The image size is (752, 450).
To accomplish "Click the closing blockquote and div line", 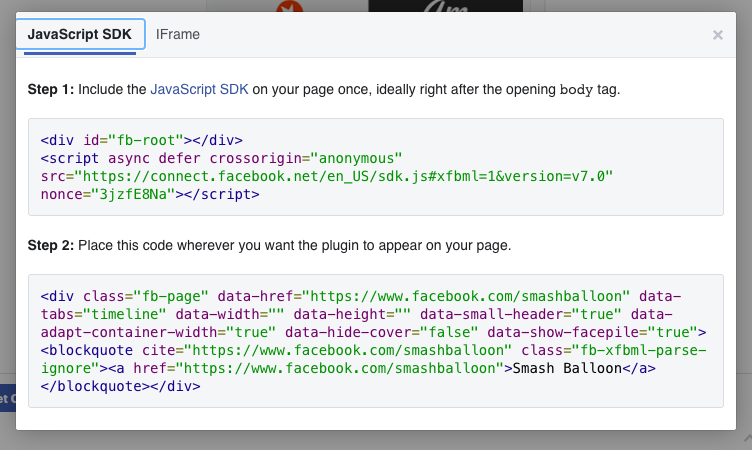I will pos(121,386).
